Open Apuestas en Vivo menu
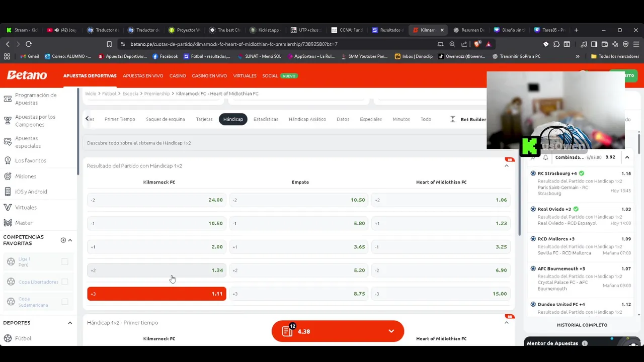Image resolution: width=644 pixels, height=362 pixels. 143,76
